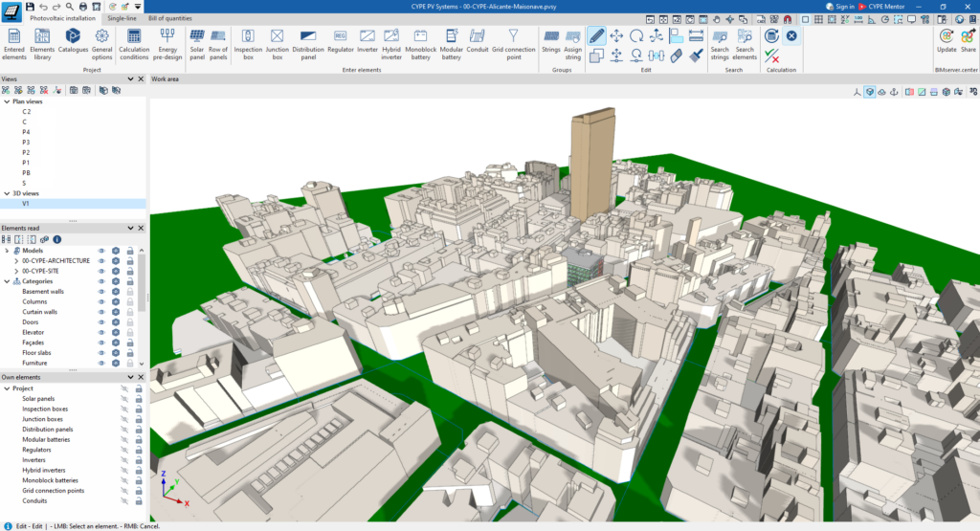This screenshot has height=531, width=980.
Task: Open CYPE Mentor from title bar
Action: coord(881,7)
